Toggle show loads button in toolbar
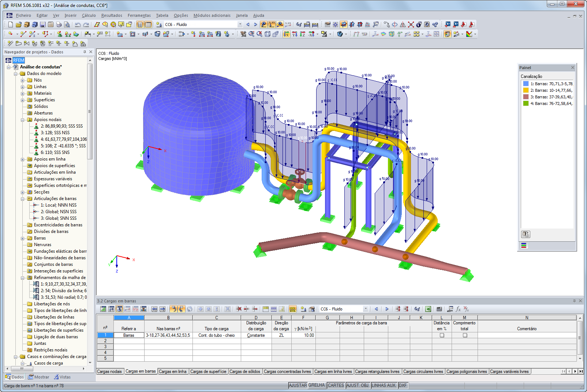This screenshot has height=392, width=587. pos(264,24)
